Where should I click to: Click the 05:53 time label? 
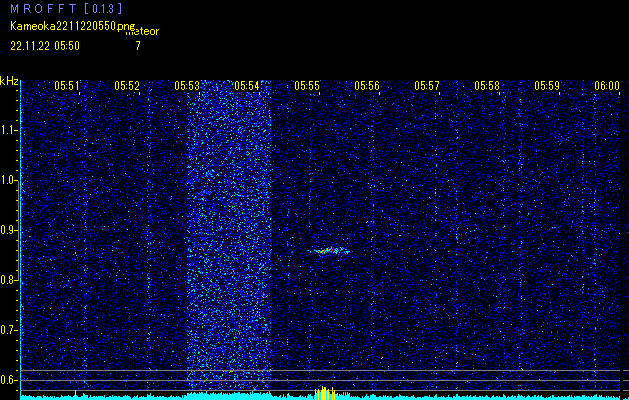(187, 86)
